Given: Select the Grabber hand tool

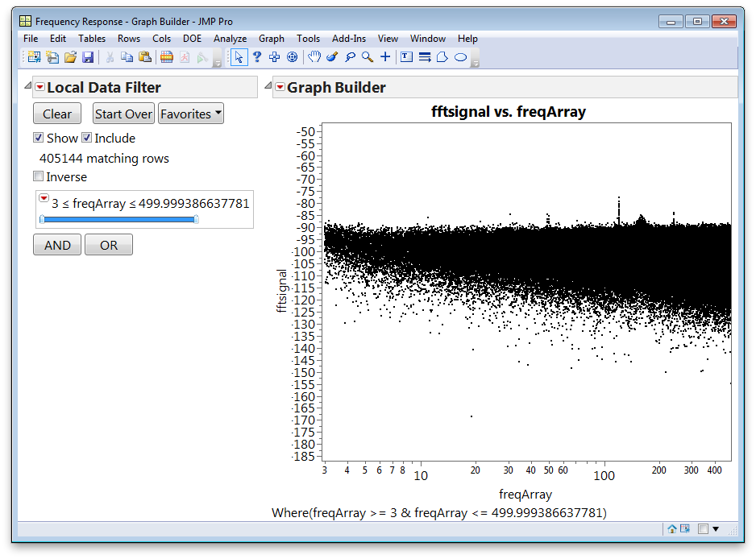Looking at the screenshot, I should [314, 57].
